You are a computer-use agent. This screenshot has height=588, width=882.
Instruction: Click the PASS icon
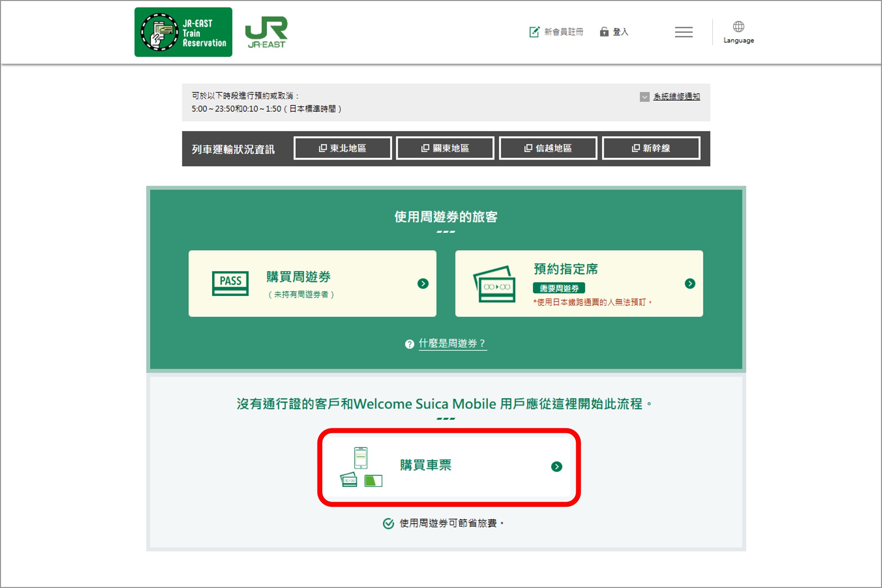pyautogui.click(x=230, y=283)
